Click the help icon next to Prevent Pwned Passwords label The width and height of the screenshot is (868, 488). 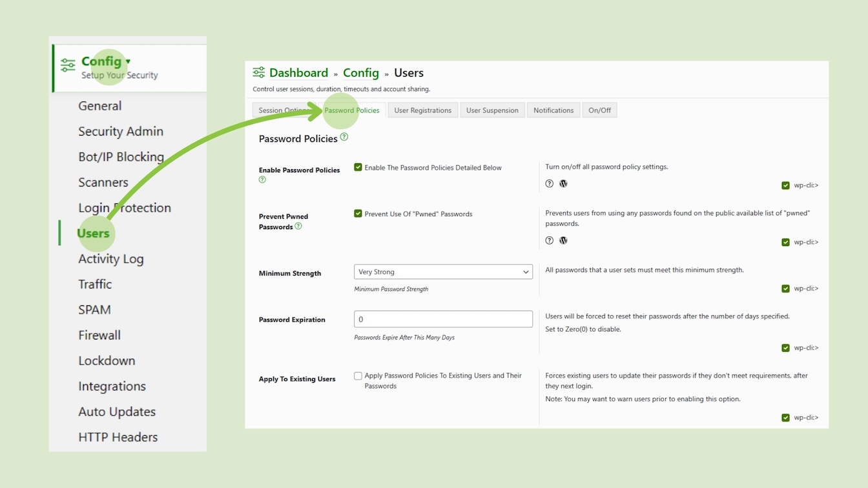click(298, 227)
